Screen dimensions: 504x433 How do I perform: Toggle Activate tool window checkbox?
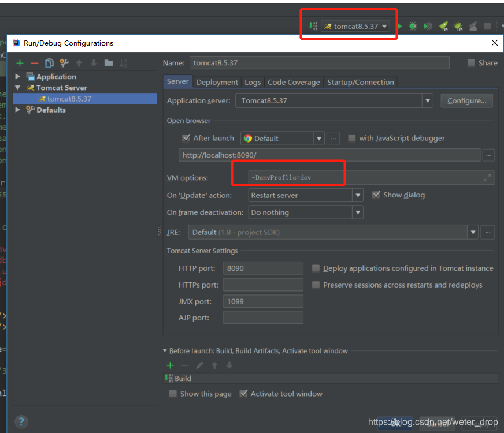point(244,394)
